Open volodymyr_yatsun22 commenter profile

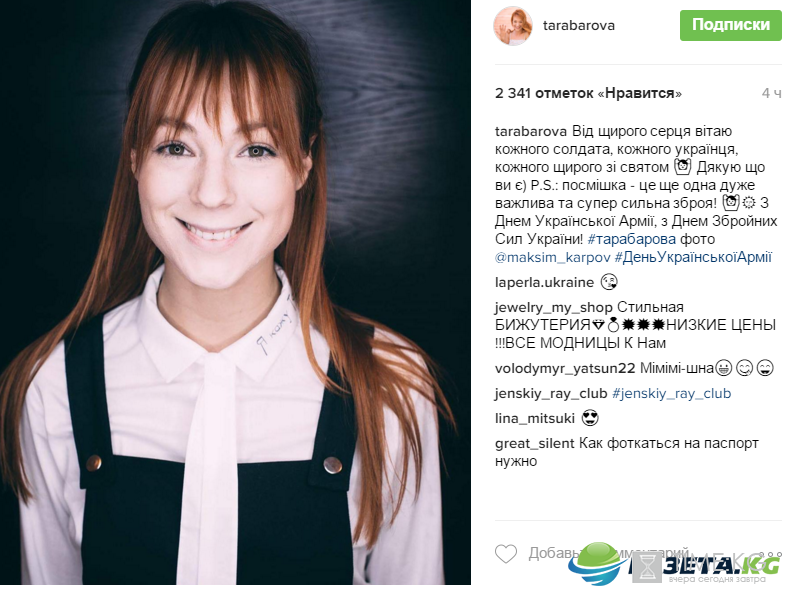(565, 369)
